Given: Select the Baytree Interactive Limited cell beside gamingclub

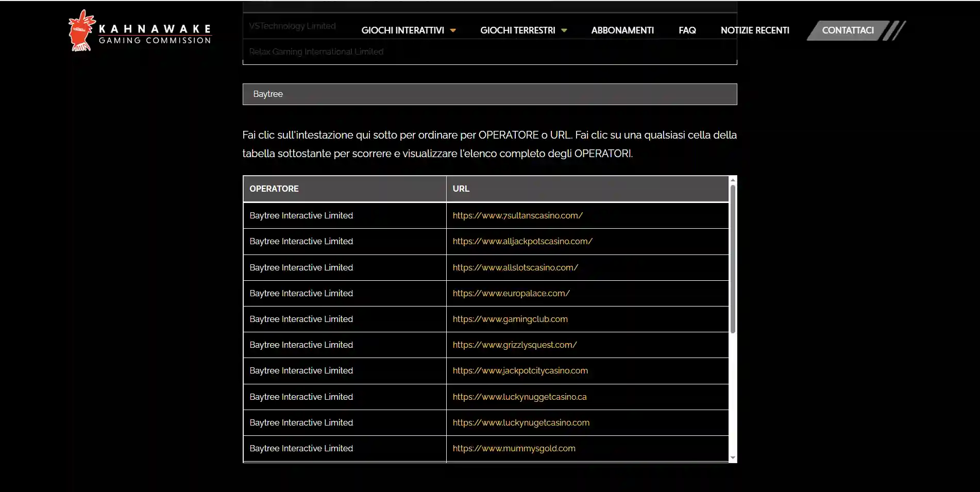Looking at the screenshot, I should point(344,319).
